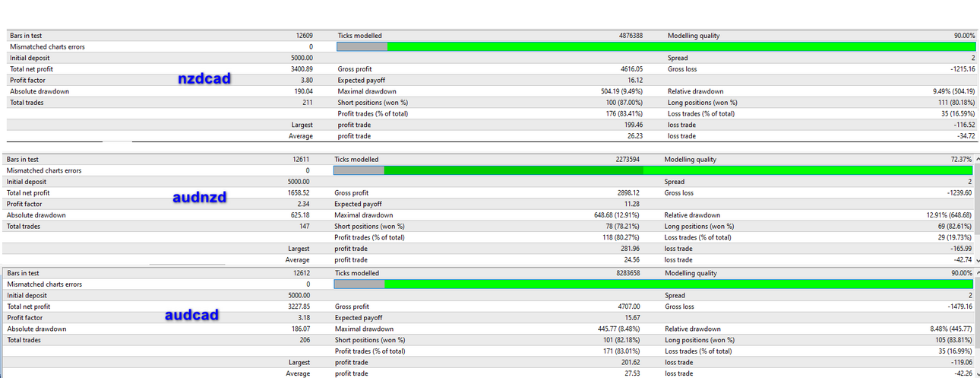Select profit factor value 3.80
980x378 pixels.
306,81
